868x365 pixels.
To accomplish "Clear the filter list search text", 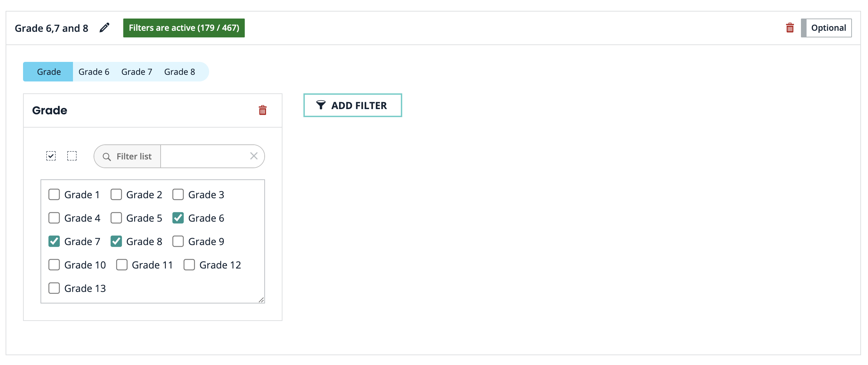I will point(254,156).
